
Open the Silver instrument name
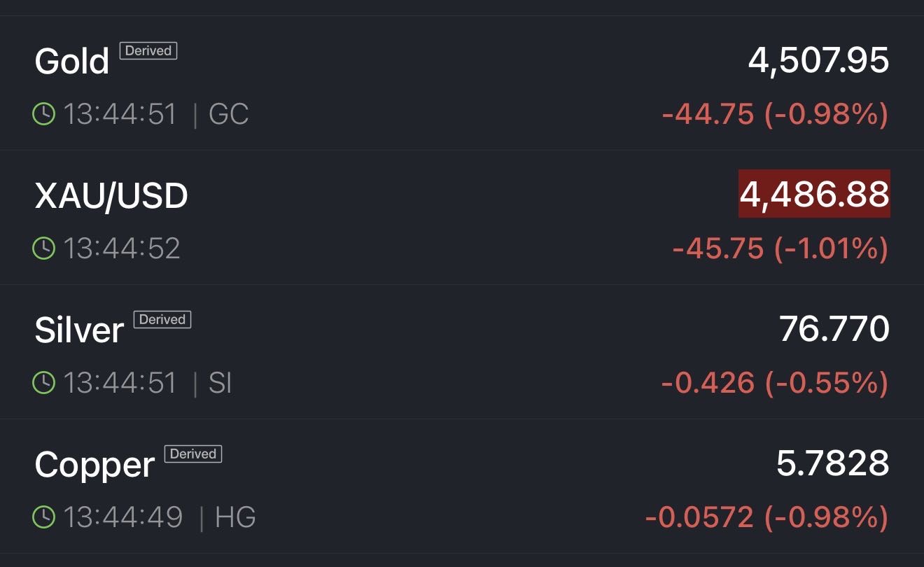point(79,330)
